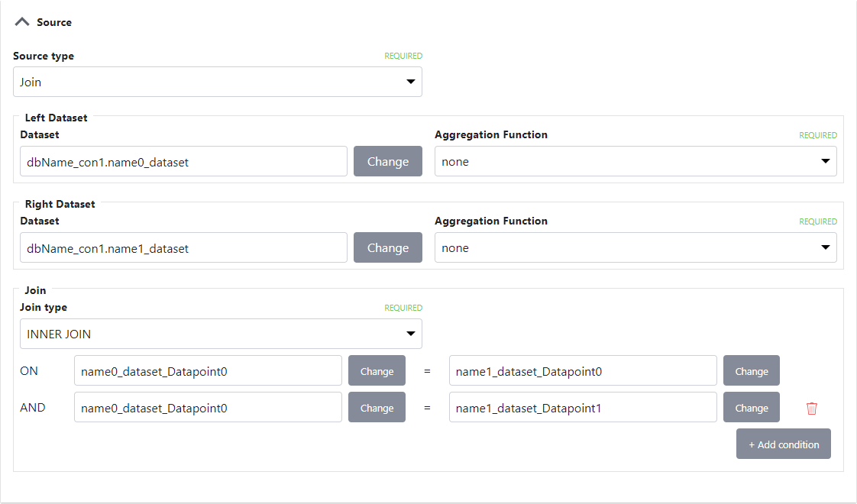Select ON row name0_dataset_Datapoint0 field
857x504 pixels.
208,370
